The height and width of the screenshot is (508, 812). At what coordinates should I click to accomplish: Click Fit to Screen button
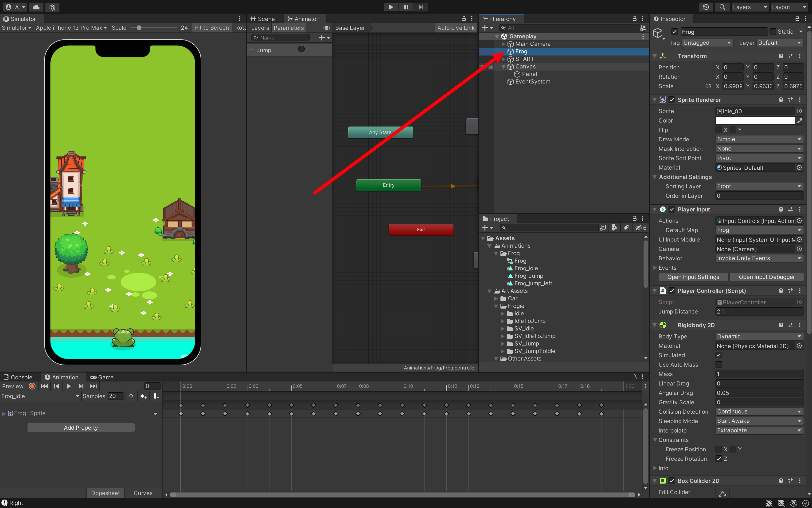tap(212, 28)
